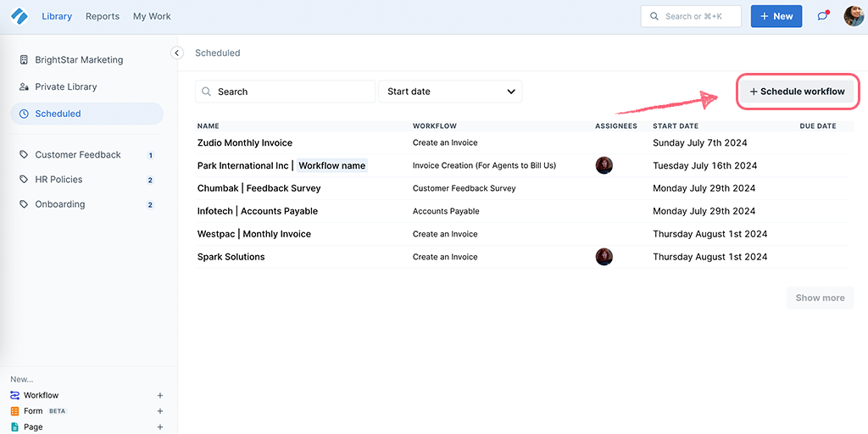This screenshot has height=434, width=868.
Task: Click the Schedule workflow button
Action: point(797,92)
